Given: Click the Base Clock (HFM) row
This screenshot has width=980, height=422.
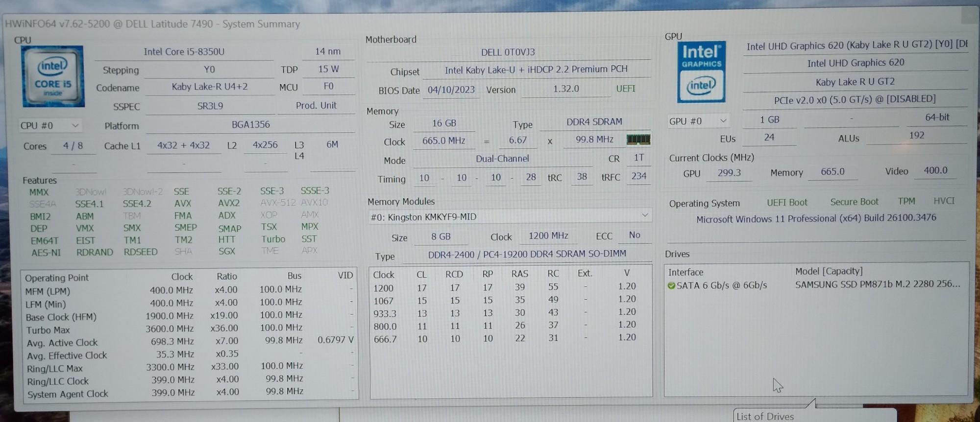Looking at the screenshot, I should tap(190, 316).
